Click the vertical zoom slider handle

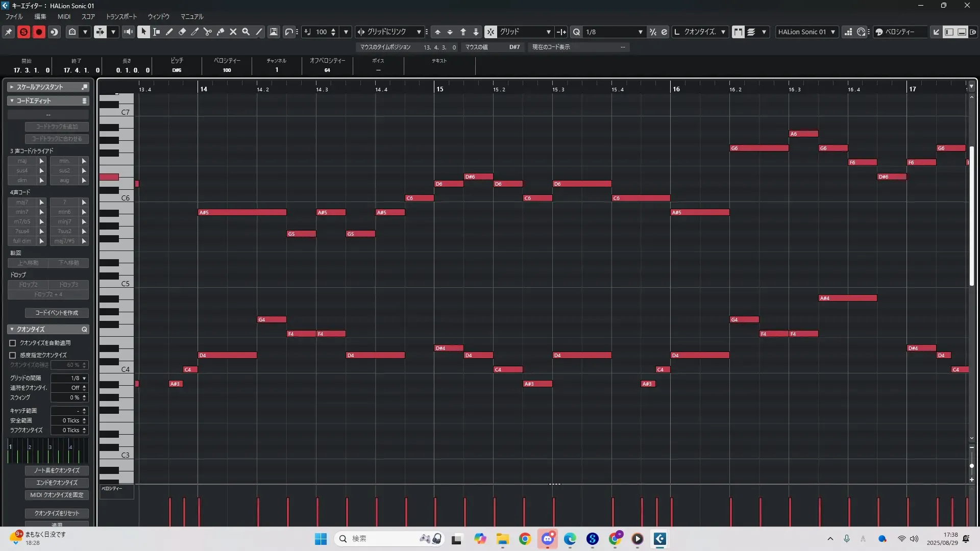pyautogui.click(x=972, y=466)
